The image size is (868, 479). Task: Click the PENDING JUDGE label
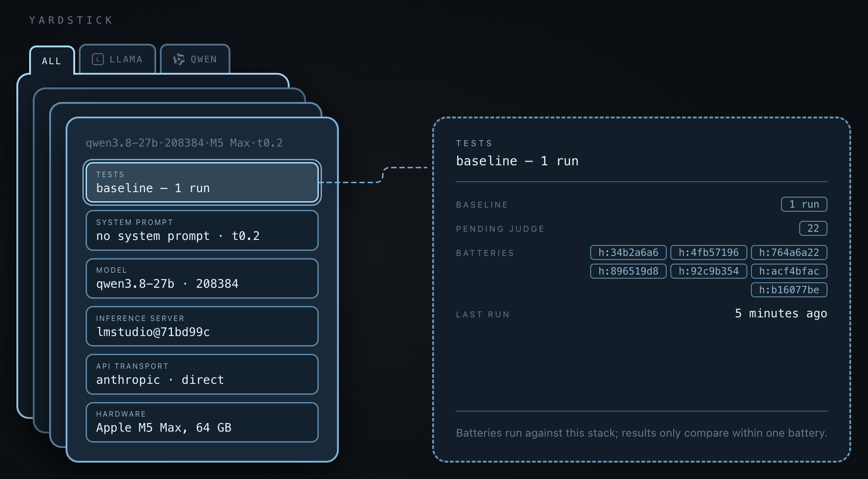500,229
